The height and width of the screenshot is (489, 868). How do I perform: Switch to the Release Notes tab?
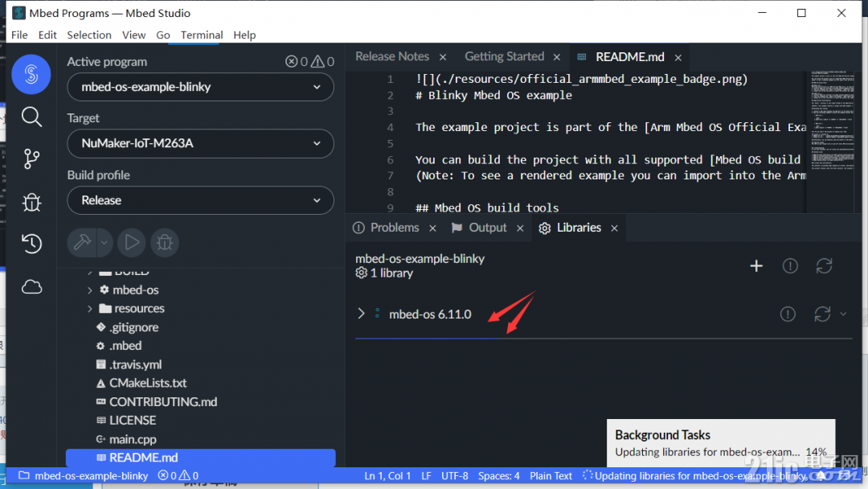click(x=392, y=56)
